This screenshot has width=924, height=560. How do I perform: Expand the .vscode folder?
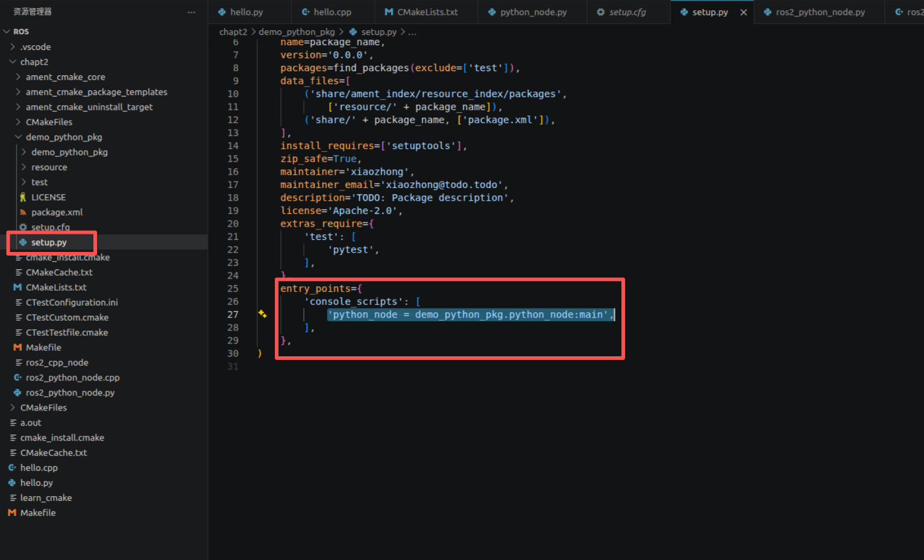[13, 46]
